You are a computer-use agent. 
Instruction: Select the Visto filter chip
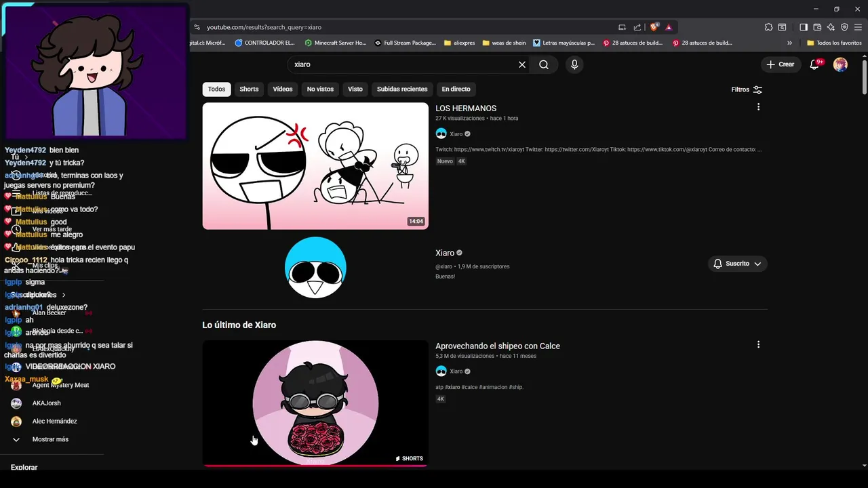point(355,89)
